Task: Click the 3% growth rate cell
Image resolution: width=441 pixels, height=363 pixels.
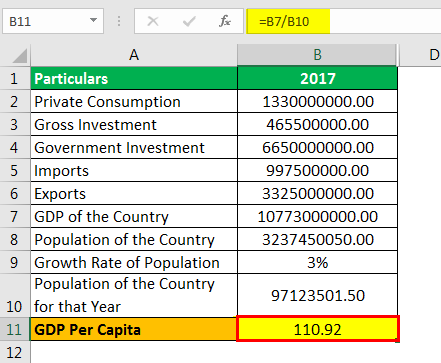Action: point(317,262)
